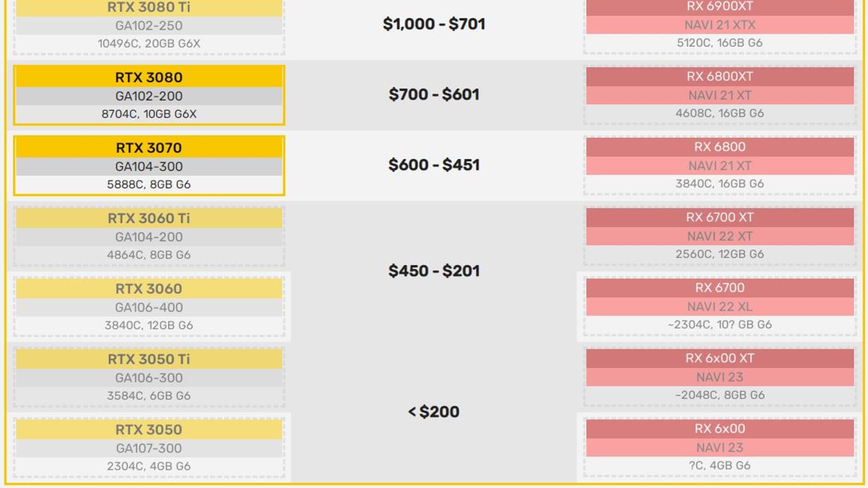Click the RTX 3050 Ti title

coord(149,359)
